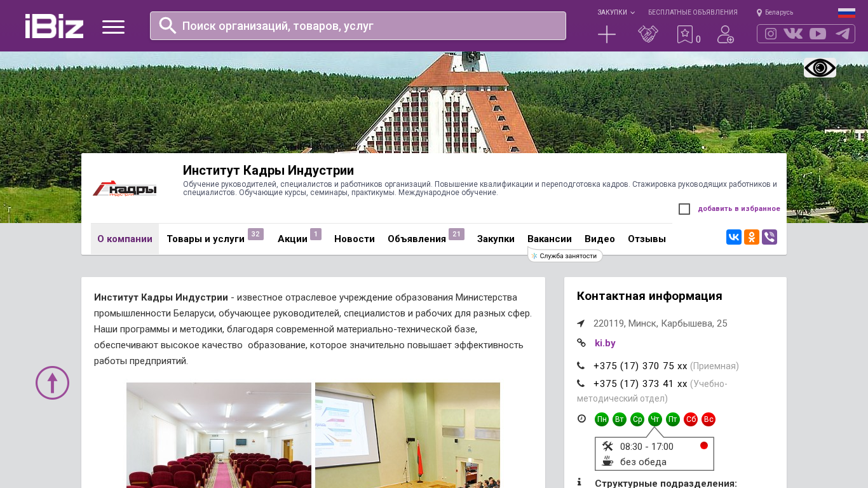The image size is (868, 488).
Task: Expand the ЗАКУПКИ dropdown in header
Action: (x=616, y=12)
